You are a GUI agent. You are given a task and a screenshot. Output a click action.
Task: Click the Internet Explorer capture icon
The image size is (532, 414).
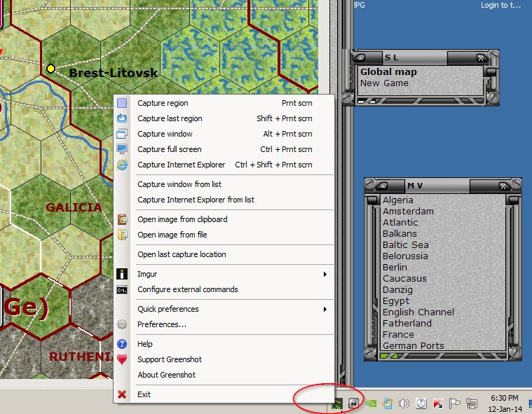coord(122,165)
